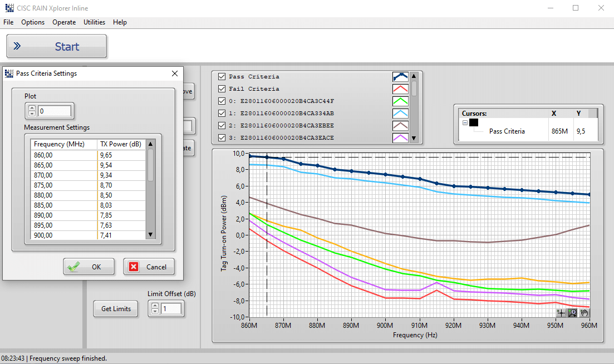Click the green plot style icon for tag 0
614x364 pixels.
pyautogui.click(x=400, y=101)
